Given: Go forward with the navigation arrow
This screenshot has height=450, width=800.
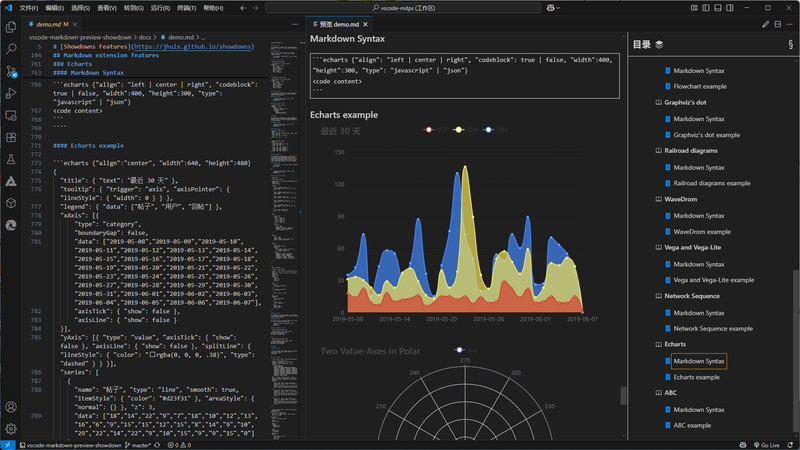Looking at the screenshot, I should click(x=255, y=8).
